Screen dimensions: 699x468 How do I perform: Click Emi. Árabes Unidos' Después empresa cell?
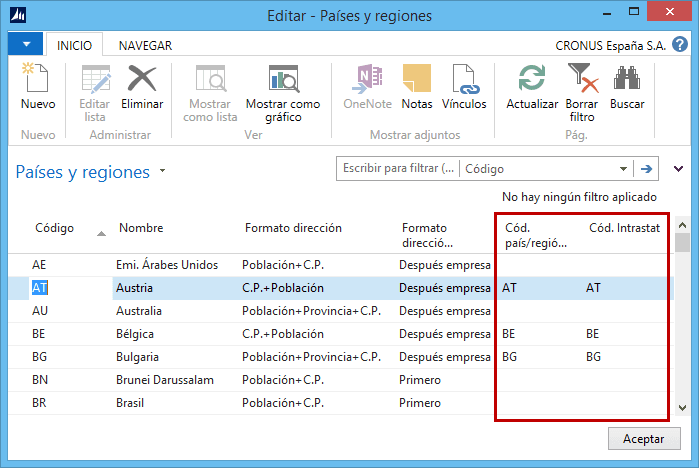point(444,265)
